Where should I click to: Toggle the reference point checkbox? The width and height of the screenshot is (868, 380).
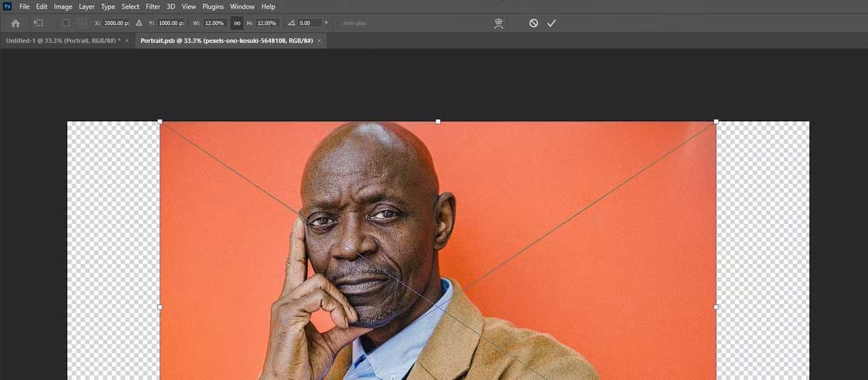[x=66, y=23]
